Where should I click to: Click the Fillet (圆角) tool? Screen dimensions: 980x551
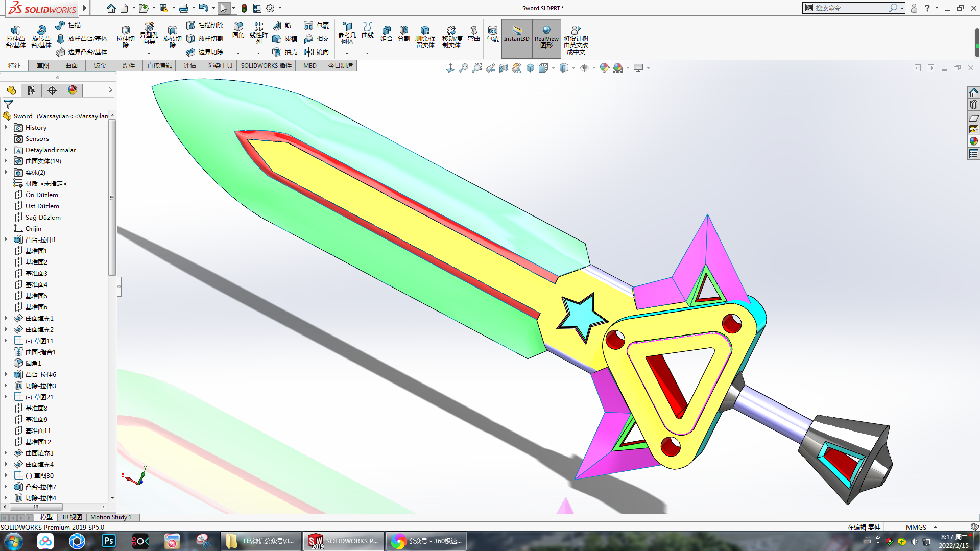point(238,30)
